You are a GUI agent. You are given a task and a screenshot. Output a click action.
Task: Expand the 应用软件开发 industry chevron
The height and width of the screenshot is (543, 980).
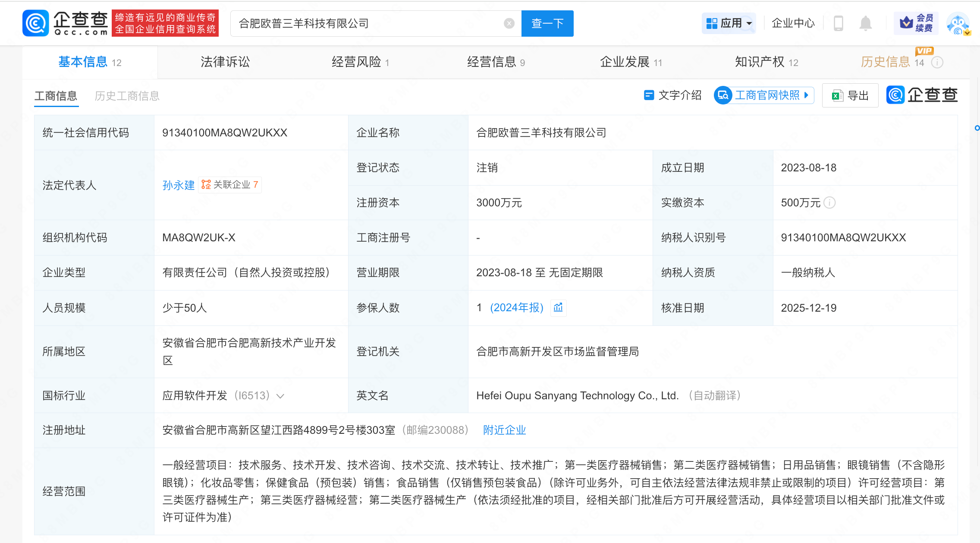tap(280, 396)
